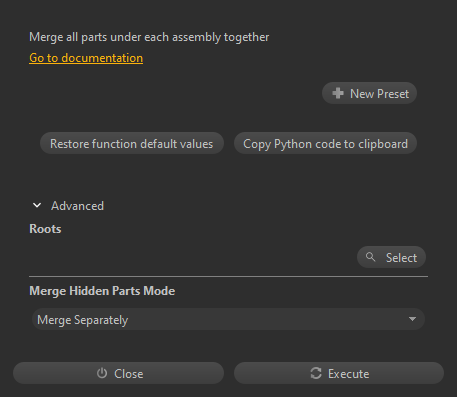Restore function default values
The width and height of the screenshot is (457, 397).
coord(132,143)
